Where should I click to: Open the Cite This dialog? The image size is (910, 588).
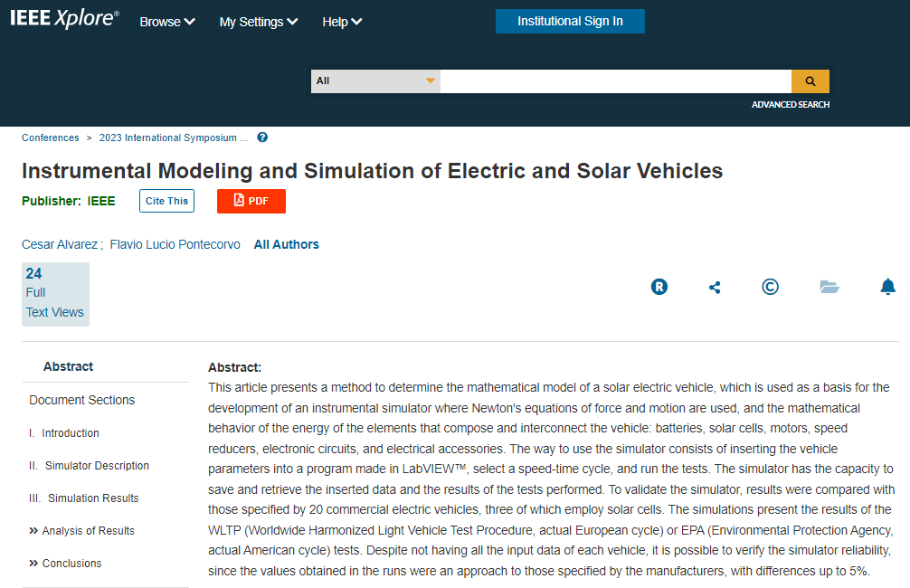(166, 201)
